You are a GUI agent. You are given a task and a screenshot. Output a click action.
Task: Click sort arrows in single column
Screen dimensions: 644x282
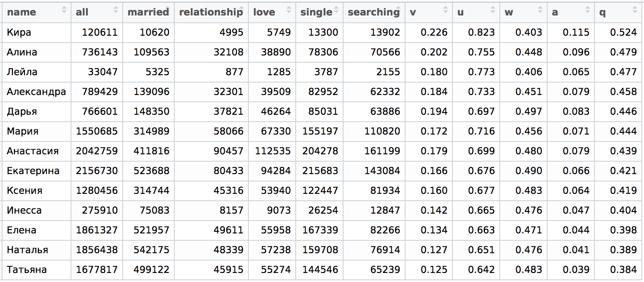[336, 9]
